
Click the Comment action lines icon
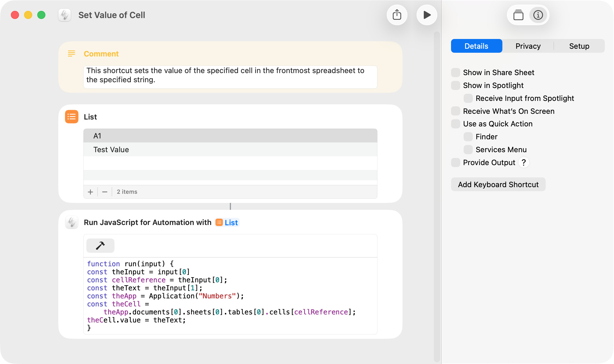pos(71,54)
